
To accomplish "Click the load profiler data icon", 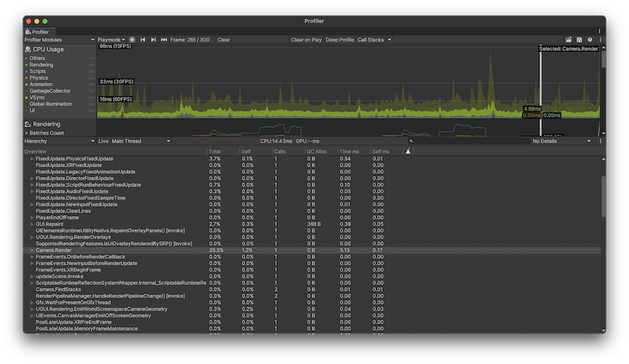I will [569, 40].
